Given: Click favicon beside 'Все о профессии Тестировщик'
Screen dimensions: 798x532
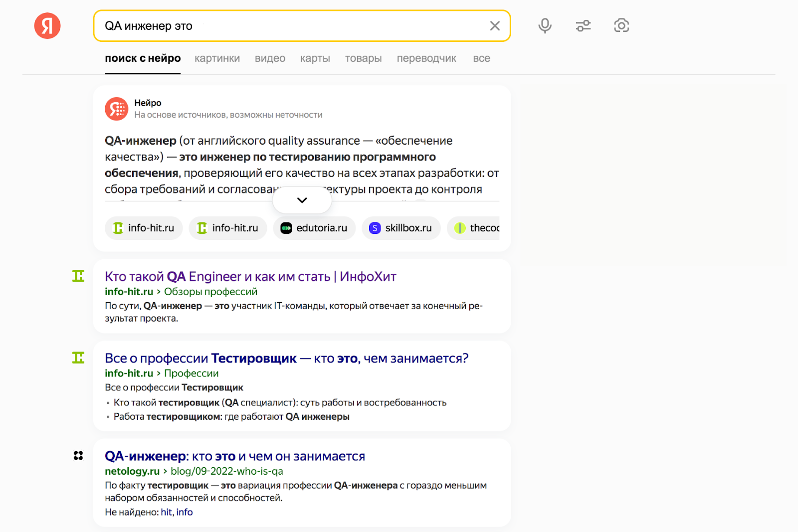Looking at the screenshot, I should pos(78,357).
